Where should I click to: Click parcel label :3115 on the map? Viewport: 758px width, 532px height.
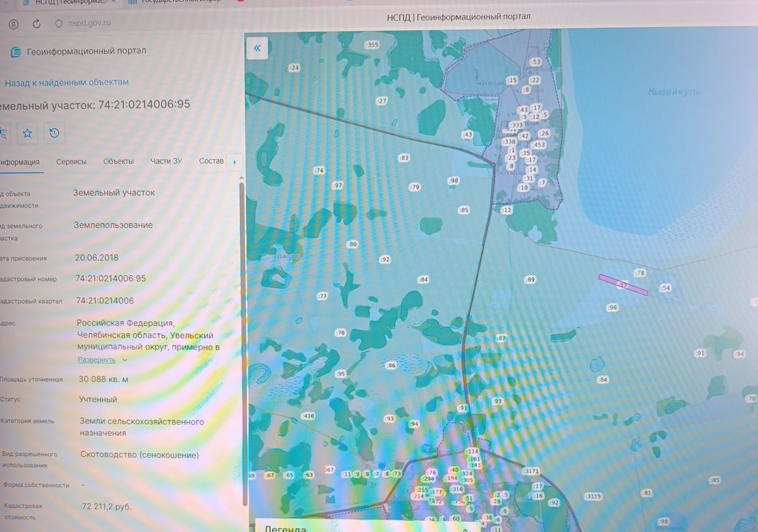pyautogui.click(x=594, y=497)
